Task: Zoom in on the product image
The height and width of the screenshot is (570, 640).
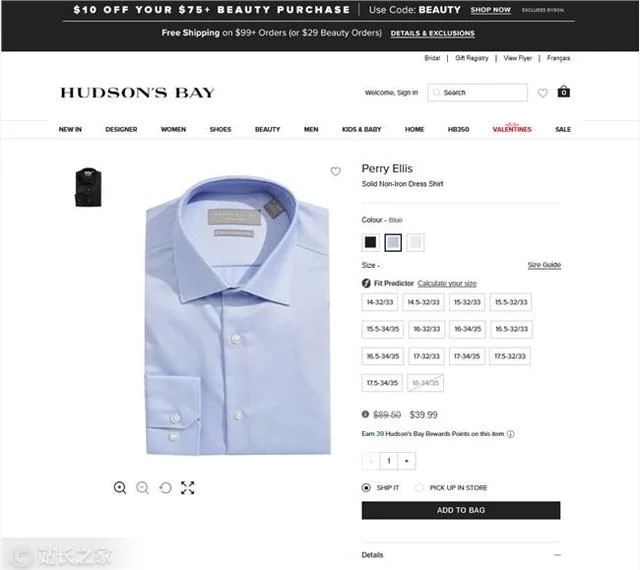Action: pos(120,488)
